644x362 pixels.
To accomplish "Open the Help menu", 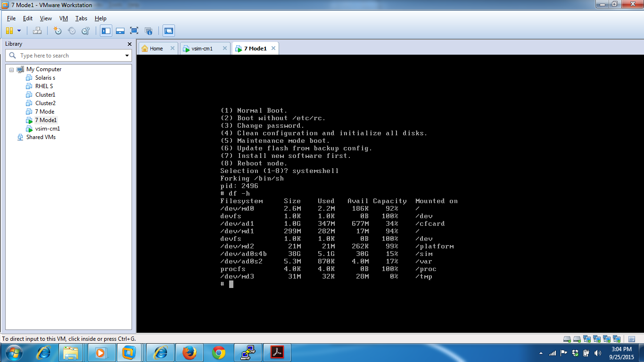I will coord(100,18).
